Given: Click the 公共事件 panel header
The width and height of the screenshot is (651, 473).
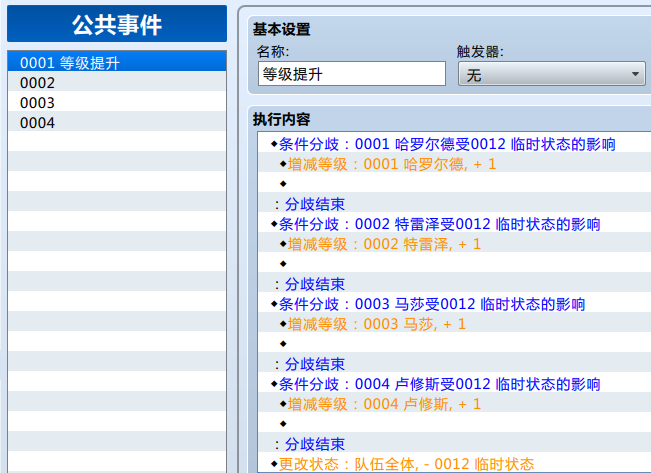Looking at the screenshot, I should pos(117,24).
